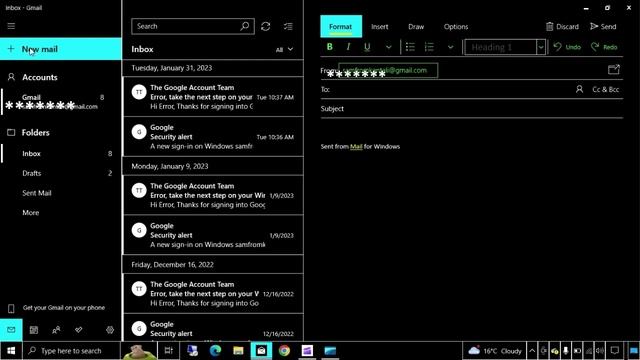Show Cc & Bcc fields
The width and height of the screenshot is (640, 360).
(606, 89)
